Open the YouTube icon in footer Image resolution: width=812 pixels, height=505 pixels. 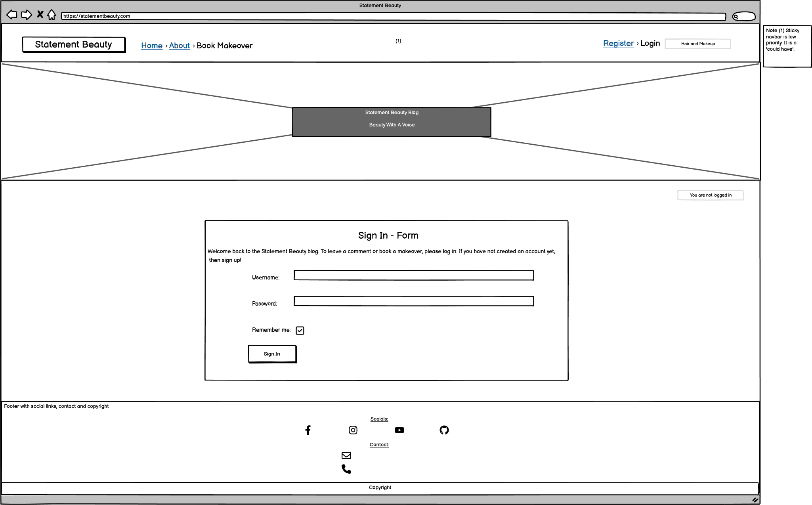click(x=399, y=430)
